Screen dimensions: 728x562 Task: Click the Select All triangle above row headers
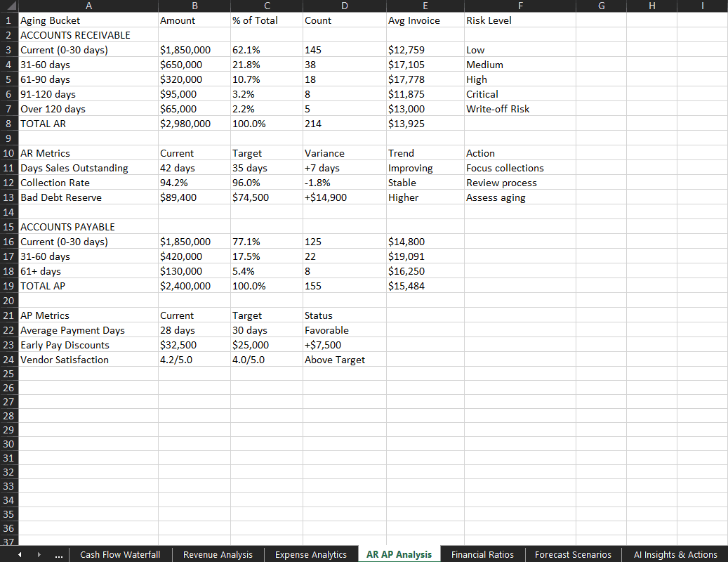[x=7, y=6]
